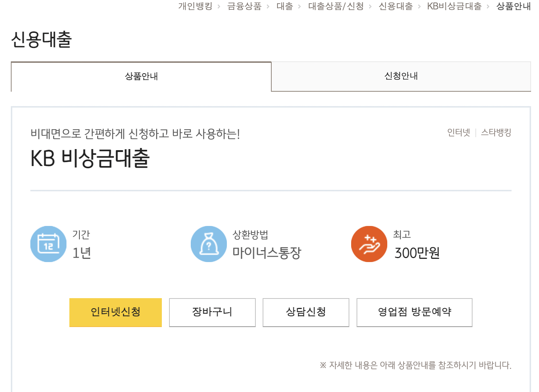This screenshot has width=539, height=392.
Task: Click the 기간 label
Action: [x=81, y=235]
